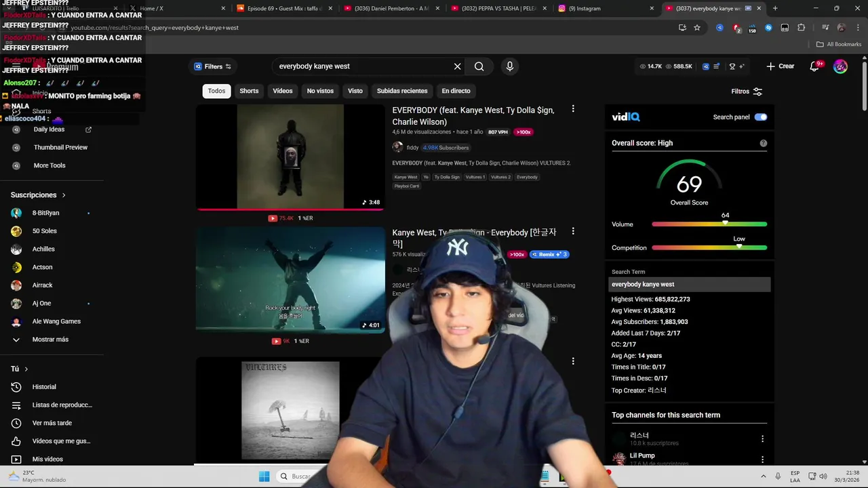Image resolution: width=868 pixels, height=488 pixels.
Task: Click the vidIQ sparkle AI icon
Action: pos(742,66)
